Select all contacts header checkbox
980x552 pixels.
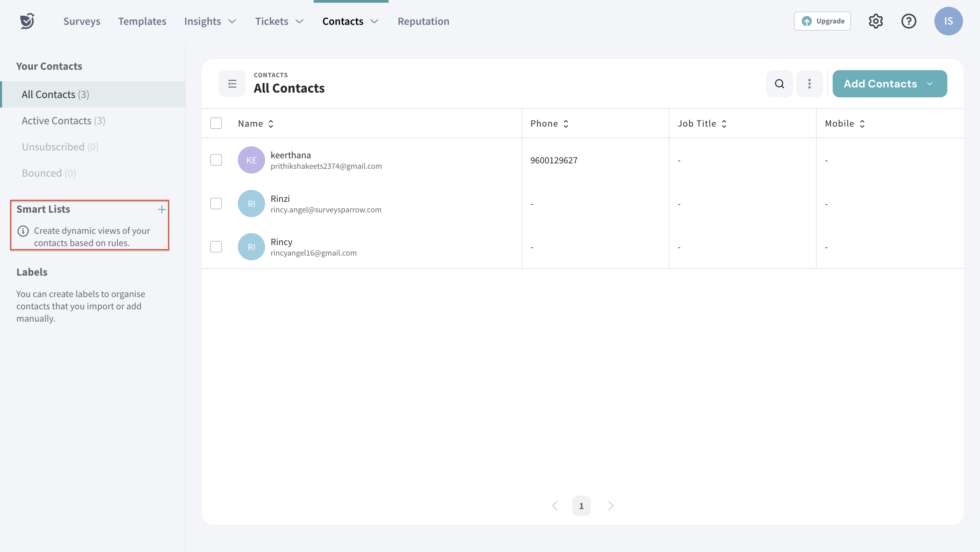point(216,123)
